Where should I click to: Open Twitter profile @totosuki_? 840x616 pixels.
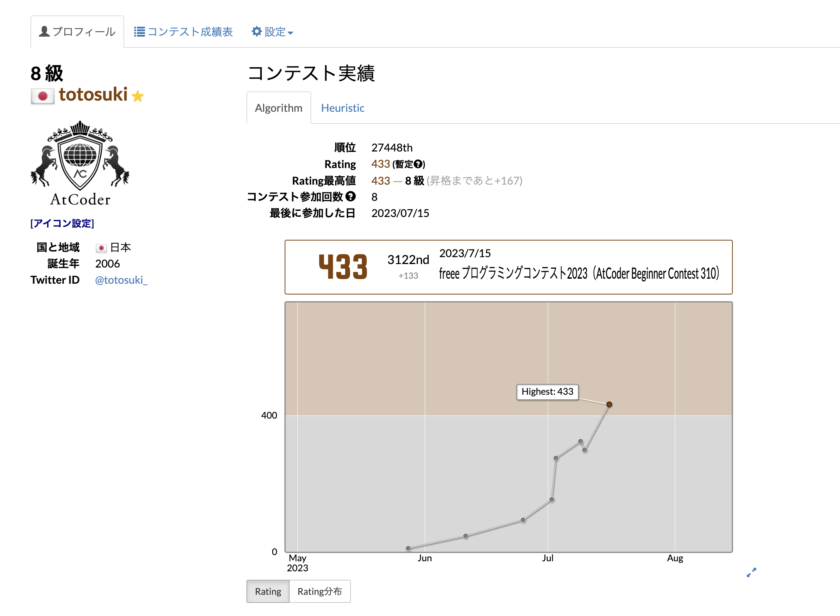point(121,280)
